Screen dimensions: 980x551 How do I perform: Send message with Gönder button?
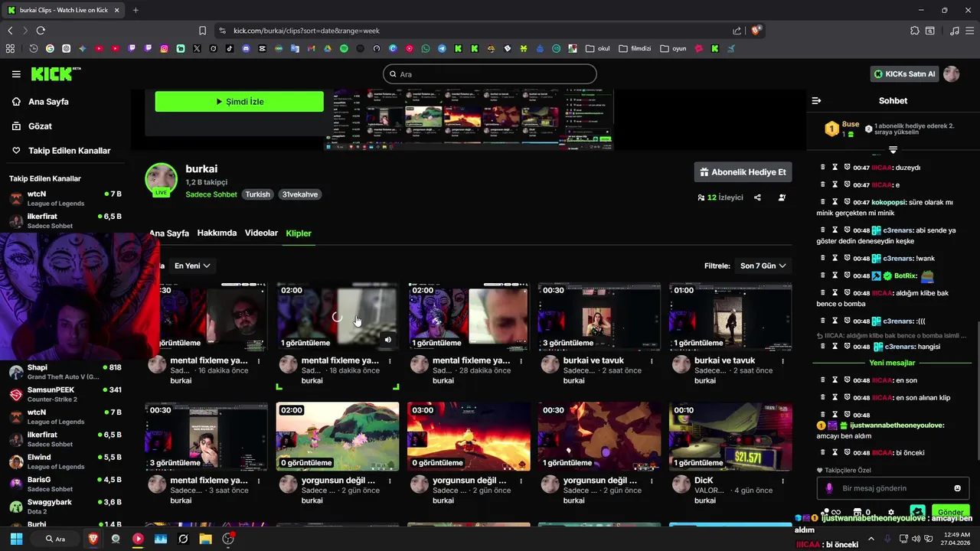click(x=950, y=512)
